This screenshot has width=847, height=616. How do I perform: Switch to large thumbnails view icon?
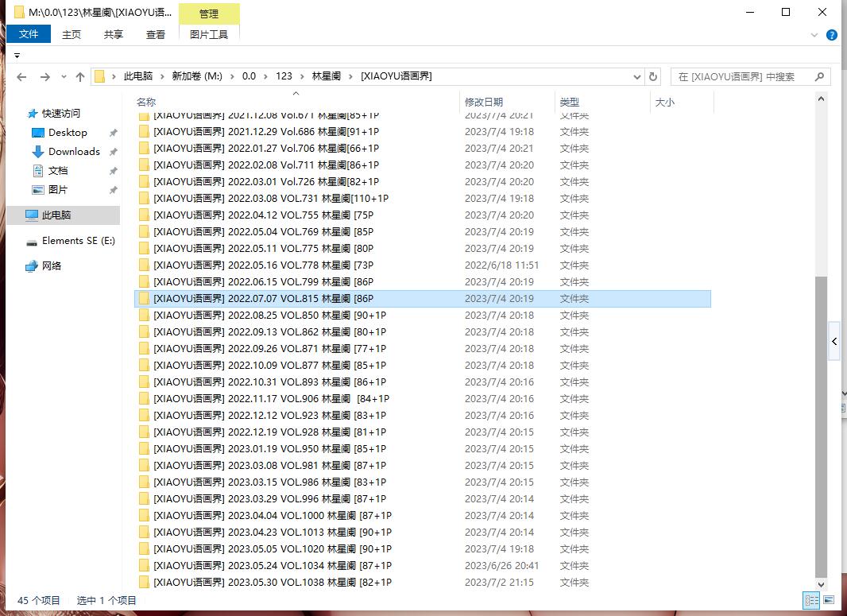coord(828,600)
